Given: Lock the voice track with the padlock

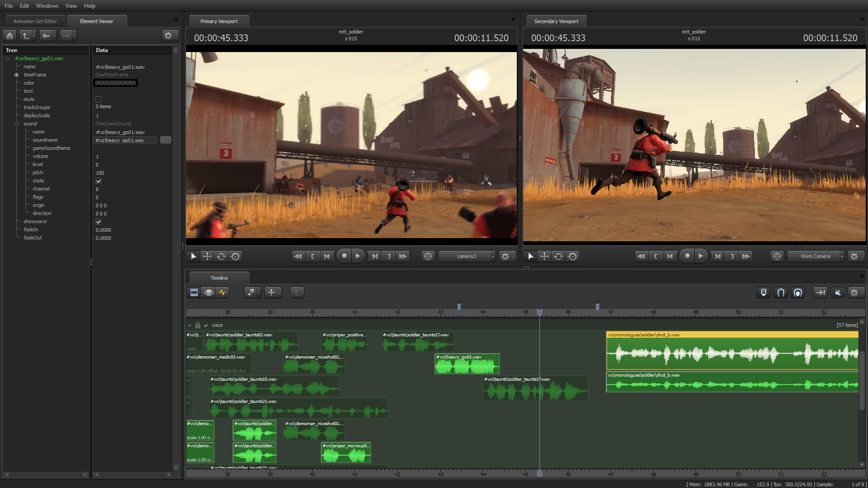Looking at the screenshot, I should tap(198, 325).
